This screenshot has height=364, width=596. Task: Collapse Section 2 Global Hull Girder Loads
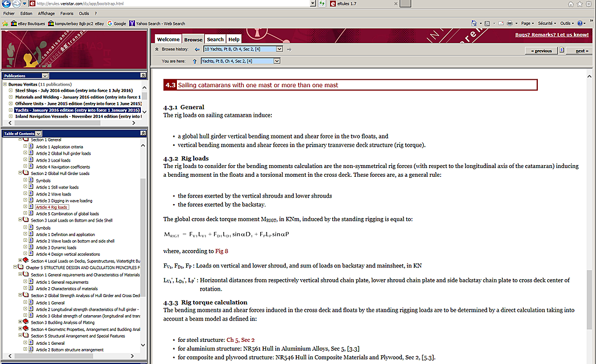pyautogui.click(x=20, y=173)
